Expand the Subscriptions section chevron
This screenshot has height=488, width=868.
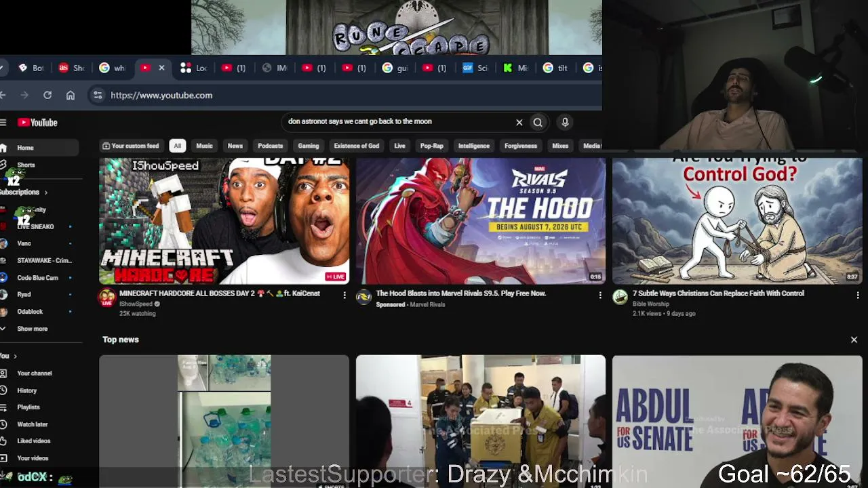(46, 192)
